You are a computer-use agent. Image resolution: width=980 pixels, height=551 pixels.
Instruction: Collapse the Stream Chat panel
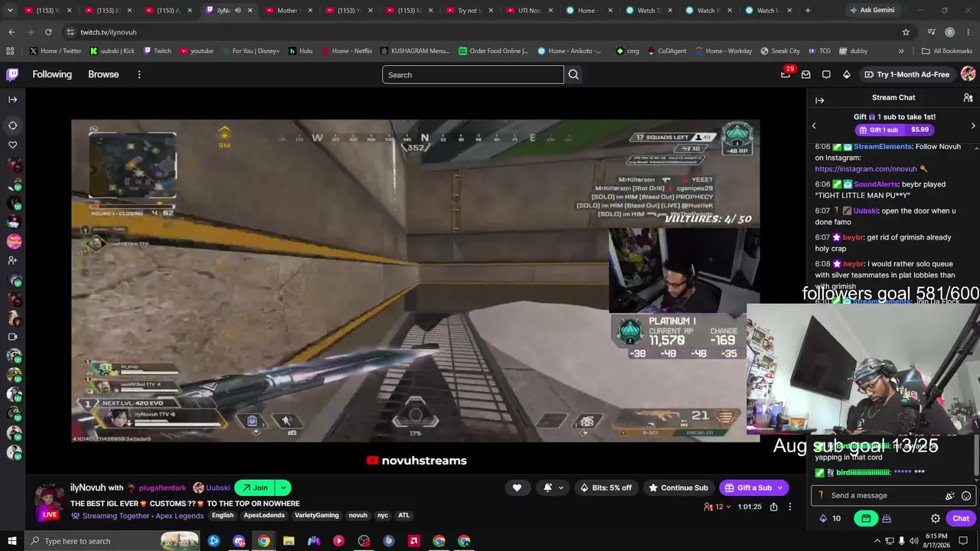(x=820, y=100)
